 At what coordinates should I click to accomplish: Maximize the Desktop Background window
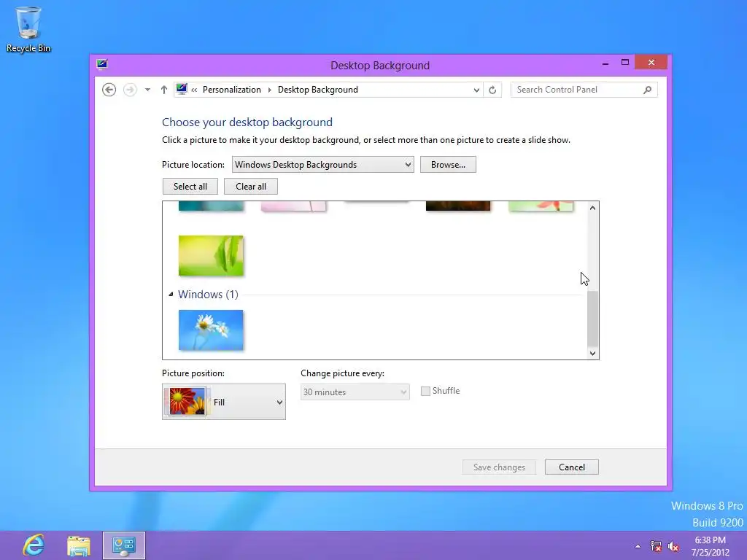coord(625,63)
